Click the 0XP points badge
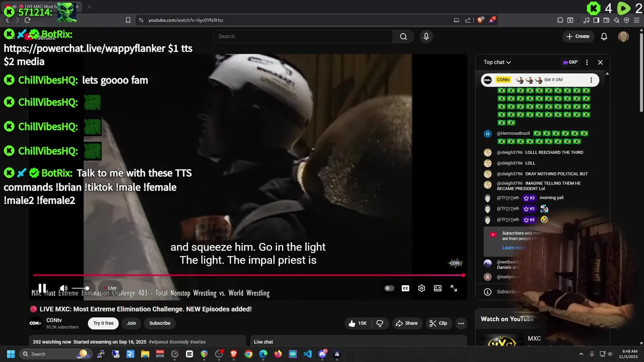 pos(570,62)
